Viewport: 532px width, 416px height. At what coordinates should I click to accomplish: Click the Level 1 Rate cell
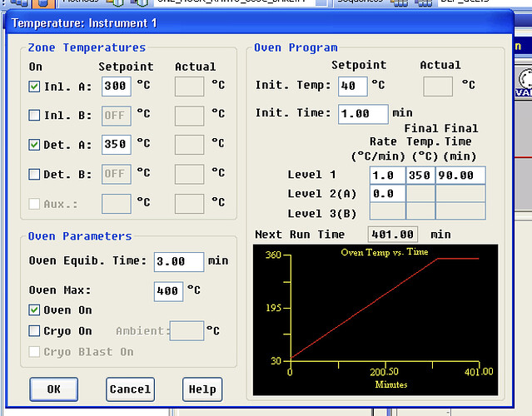pos(387,176)
